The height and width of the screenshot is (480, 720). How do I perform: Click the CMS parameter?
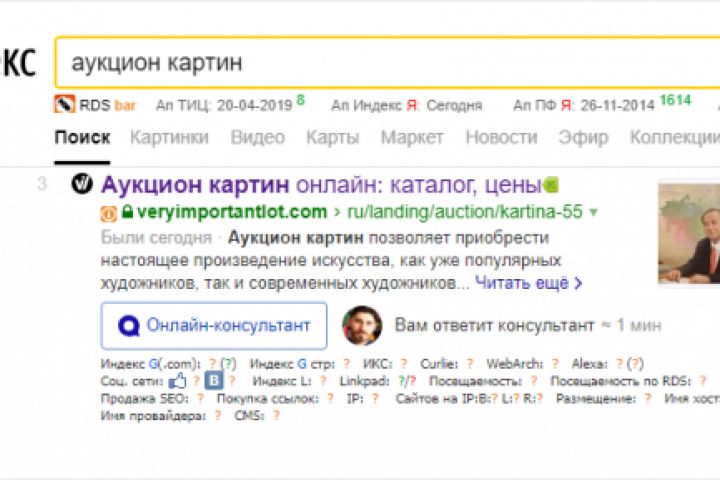point(257,416)
